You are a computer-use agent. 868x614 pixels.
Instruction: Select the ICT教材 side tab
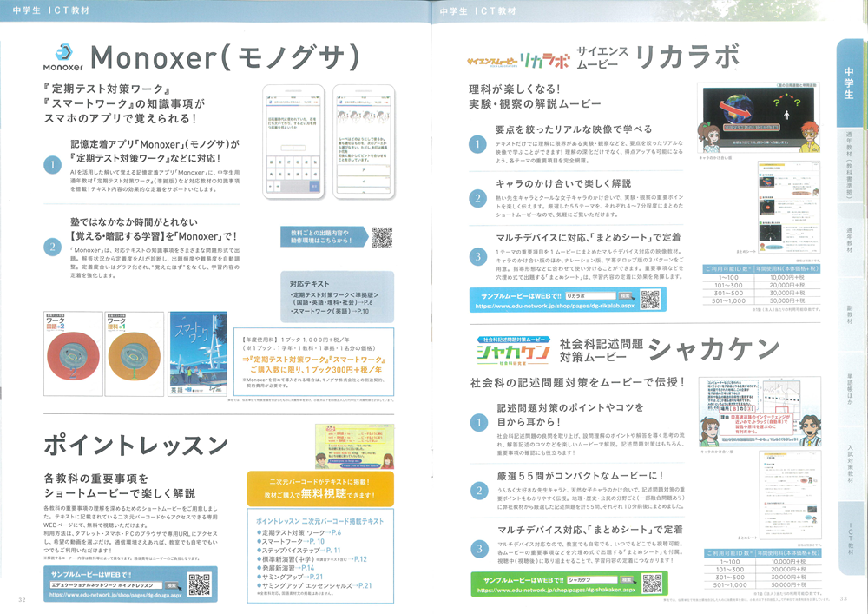point(850,538)
